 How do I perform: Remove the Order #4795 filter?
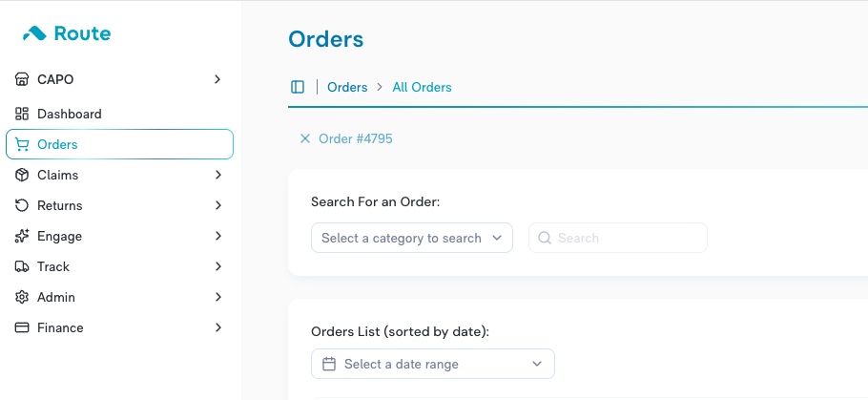(305, 138)
